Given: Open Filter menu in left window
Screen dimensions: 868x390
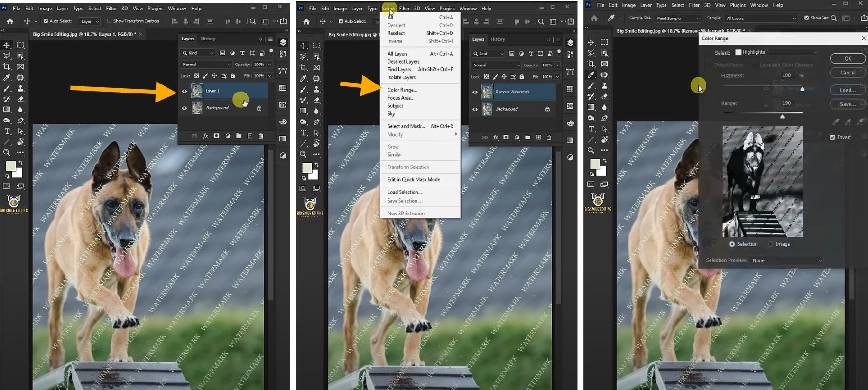Looking at the screenshot, I should click(x=111, y=8).
